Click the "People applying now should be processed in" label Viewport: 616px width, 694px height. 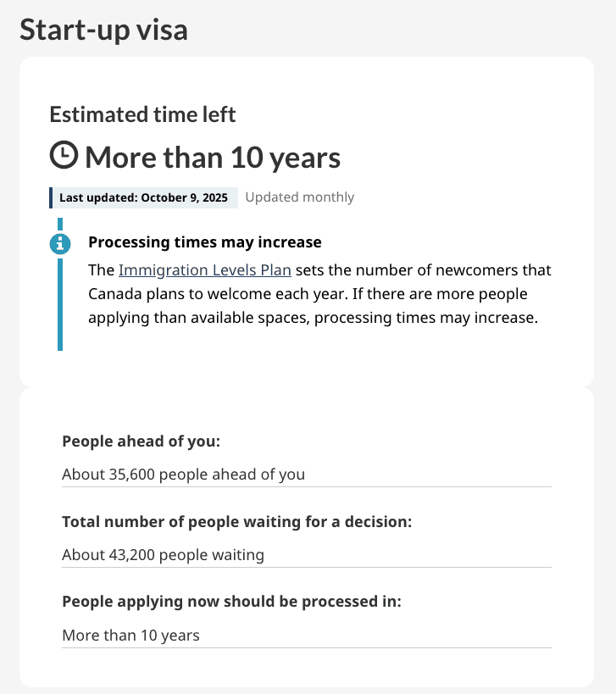231,602
